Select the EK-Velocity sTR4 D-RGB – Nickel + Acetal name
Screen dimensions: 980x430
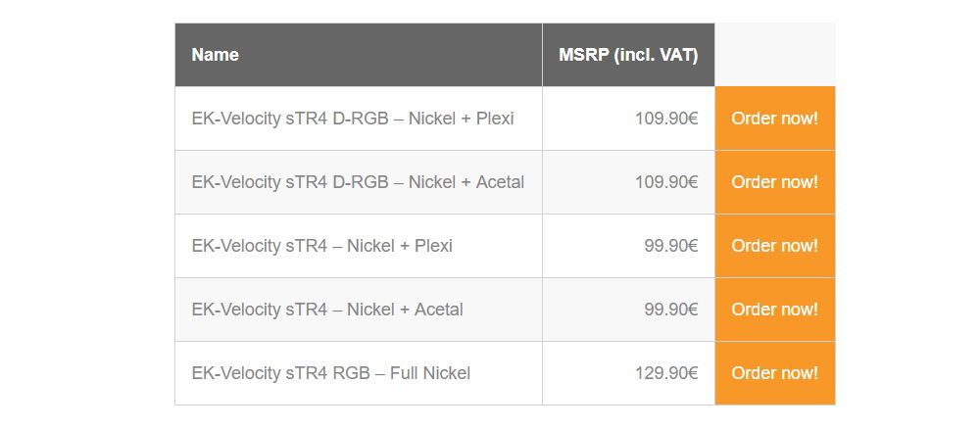pyautogui.click(x=358, y=182)
